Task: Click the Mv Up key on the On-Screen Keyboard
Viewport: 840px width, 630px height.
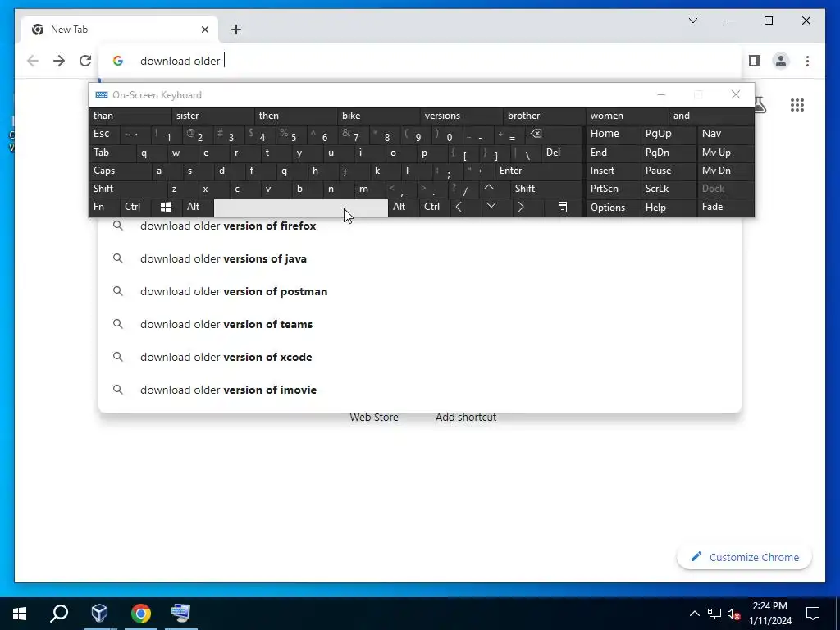Action: click(x=725, y=153)
